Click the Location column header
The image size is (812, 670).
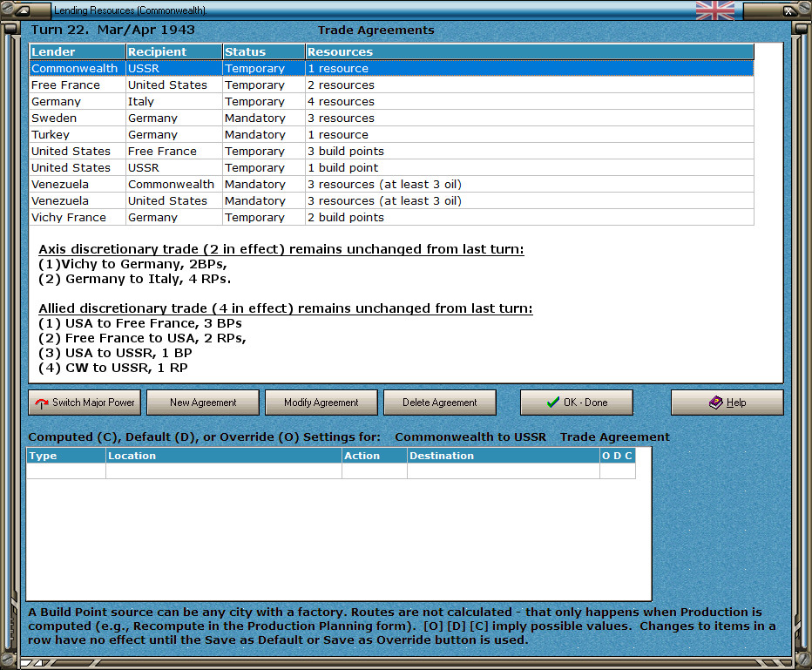[224, 456]
